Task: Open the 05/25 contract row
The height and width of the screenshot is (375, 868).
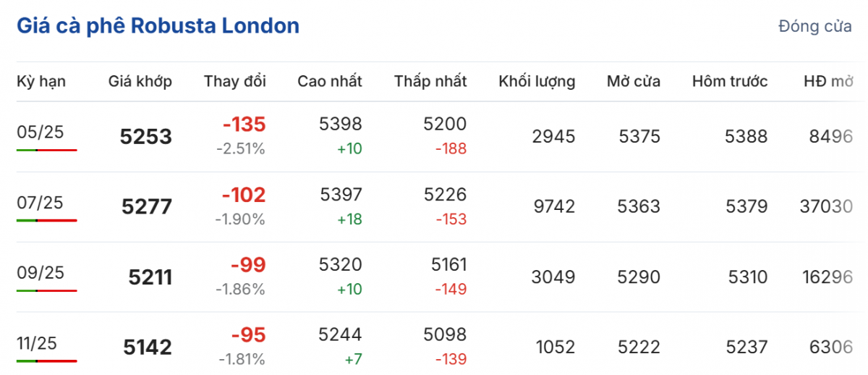Action: [x=41, y=132]
